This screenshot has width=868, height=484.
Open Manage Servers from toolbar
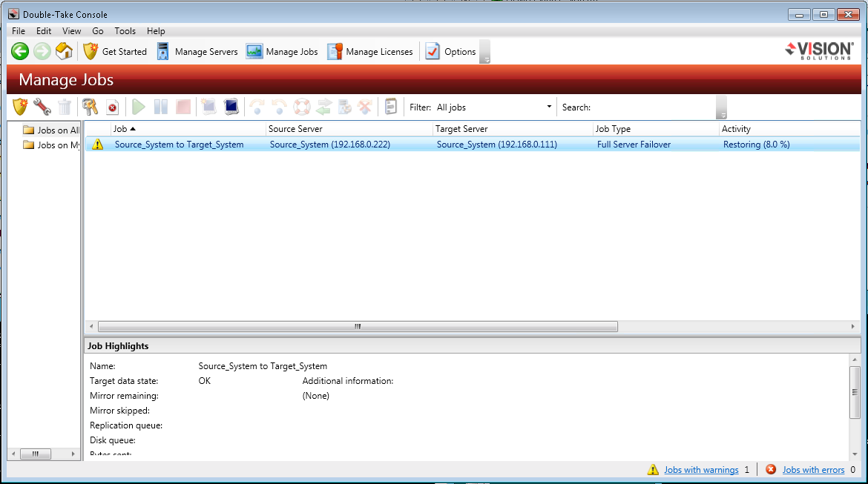click(x=197, y=52)
